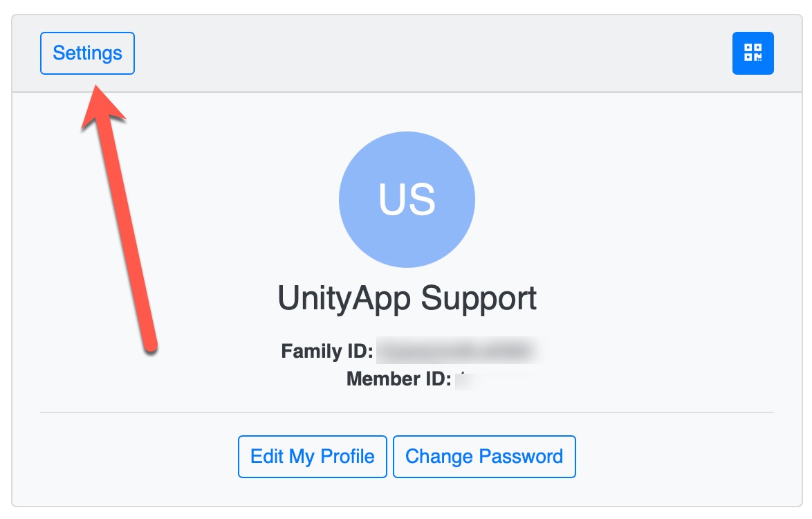Viewport: 812px width, 519px height.
Task: Click the US initials avatar circle
Action: [x=407, y=199]
